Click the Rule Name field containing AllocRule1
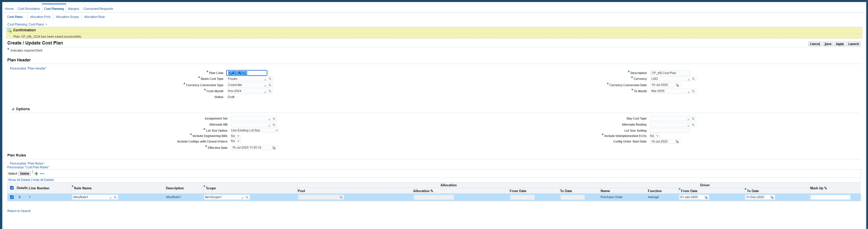The height and width of the screenshot is (229, 868). 92,197
